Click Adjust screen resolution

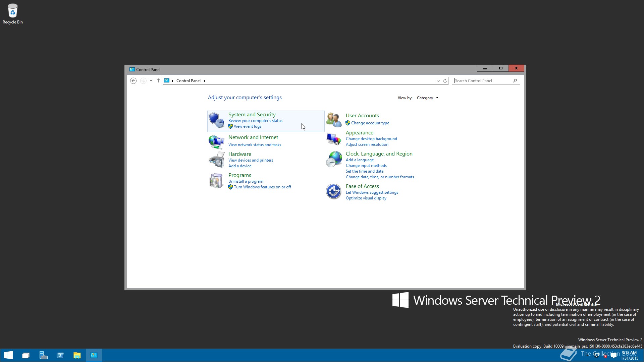tap(367, 144)
